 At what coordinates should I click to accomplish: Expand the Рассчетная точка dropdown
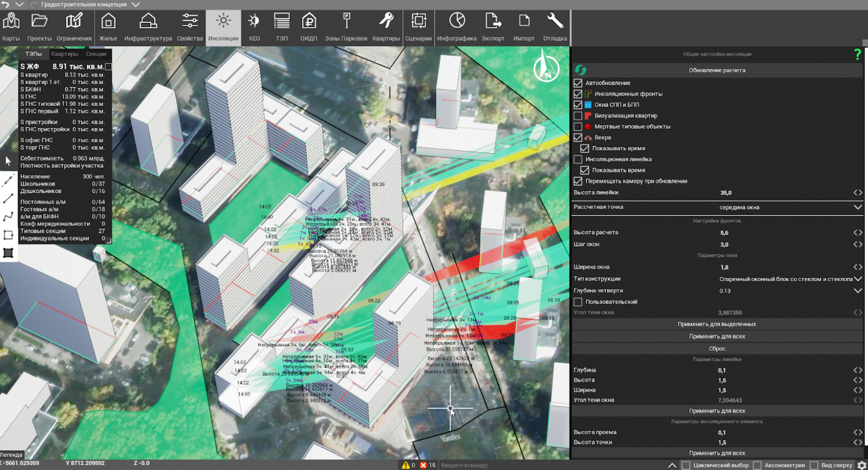coord(857,207)
